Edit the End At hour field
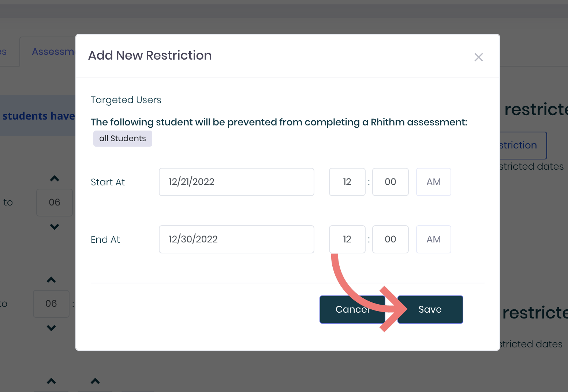The image size is (568, 392). point(347,239)
